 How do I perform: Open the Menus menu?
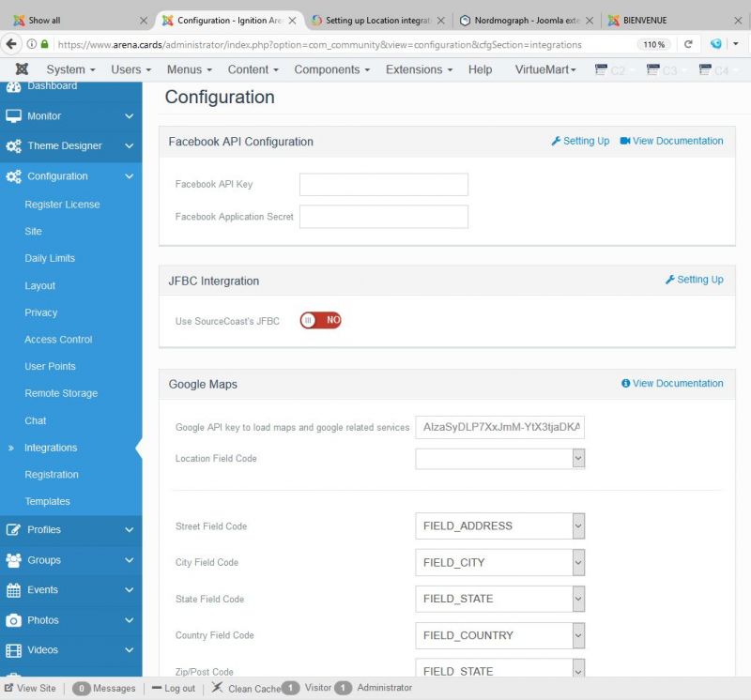point(190,69)
